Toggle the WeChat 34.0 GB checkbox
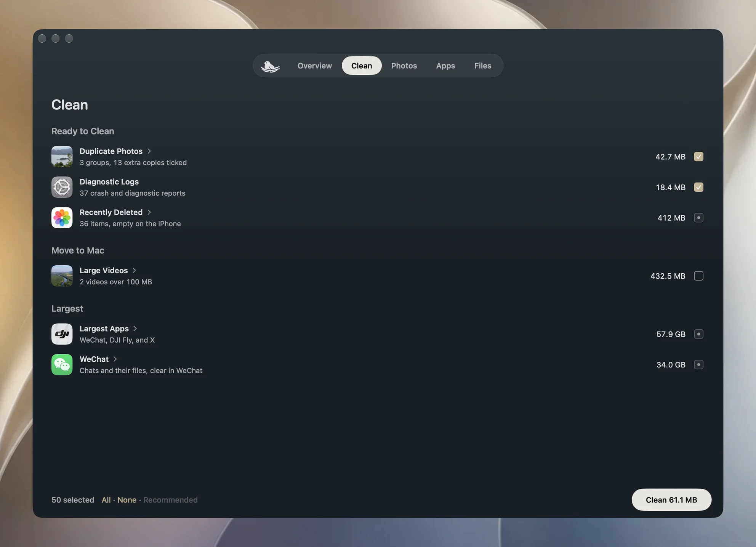 pos(698,364)
